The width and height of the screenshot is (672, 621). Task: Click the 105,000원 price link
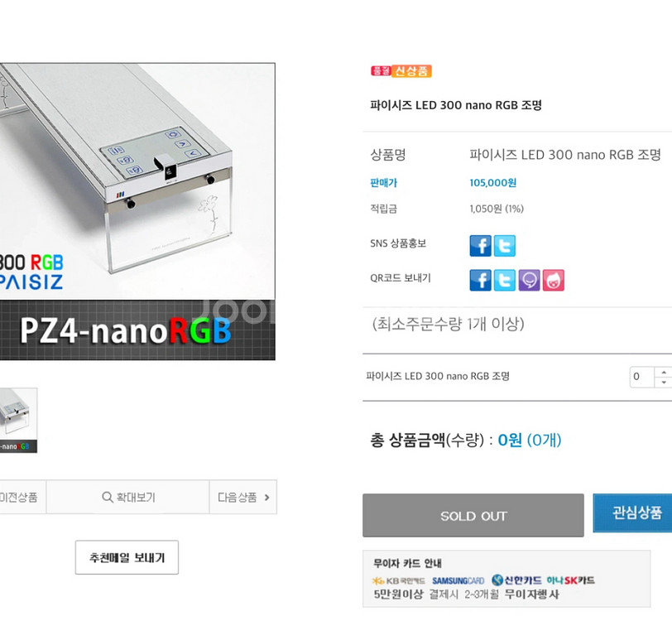click(x=492, y=182)
